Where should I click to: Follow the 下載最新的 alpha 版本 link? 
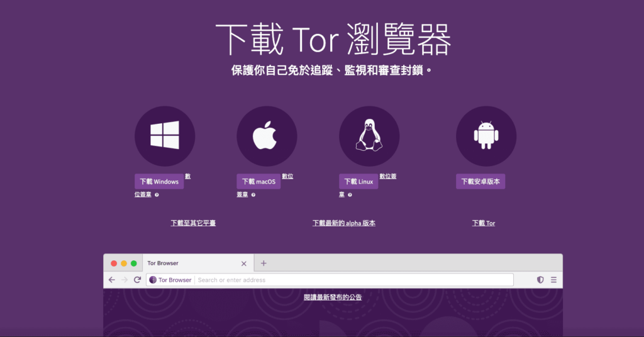point(344,223)
